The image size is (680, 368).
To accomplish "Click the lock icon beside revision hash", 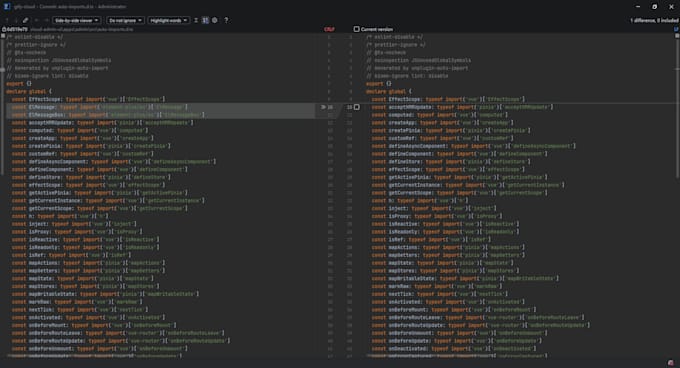I will click(x=3, y=29).
